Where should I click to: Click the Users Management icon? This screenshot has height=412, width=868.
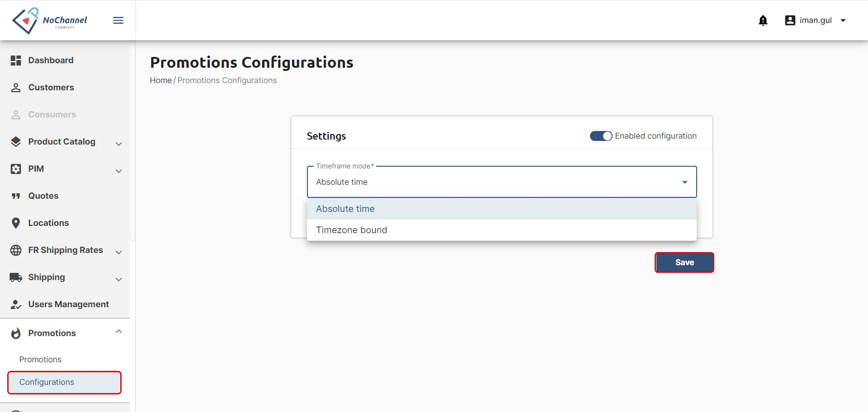16,304
